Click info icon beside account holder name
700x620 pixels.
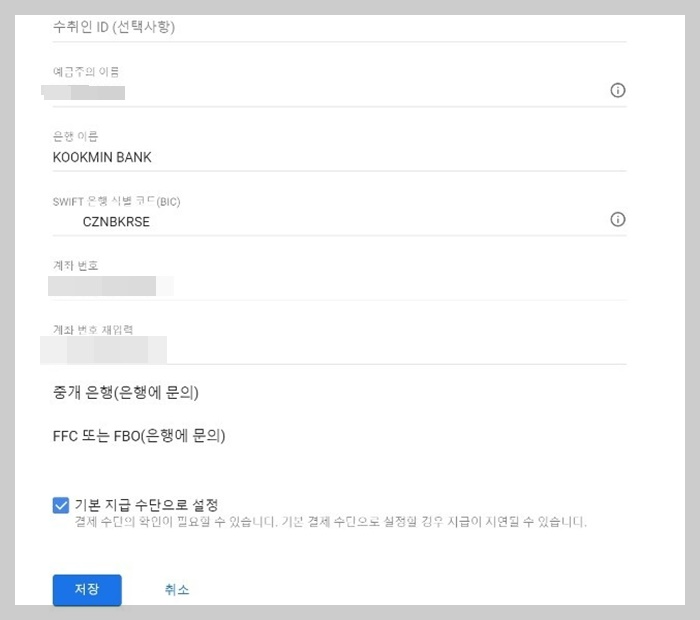[x=617, y=91]
